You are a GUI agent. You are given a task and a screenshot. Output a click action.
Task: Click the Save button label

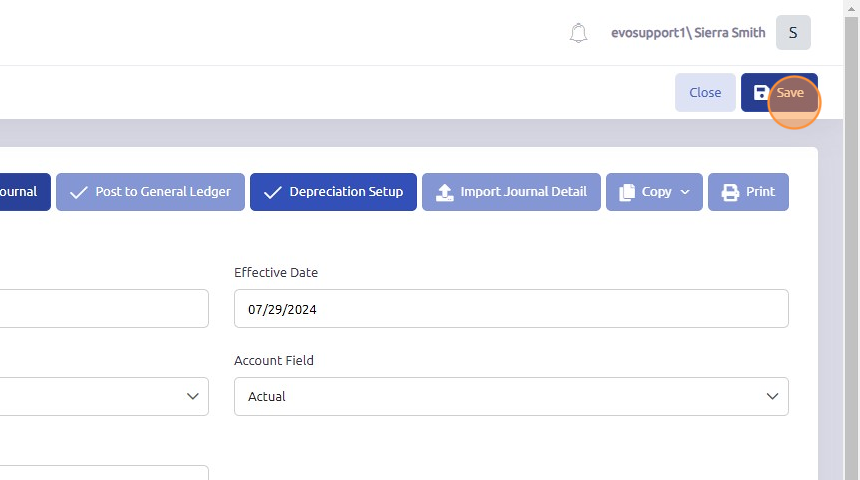790,93
